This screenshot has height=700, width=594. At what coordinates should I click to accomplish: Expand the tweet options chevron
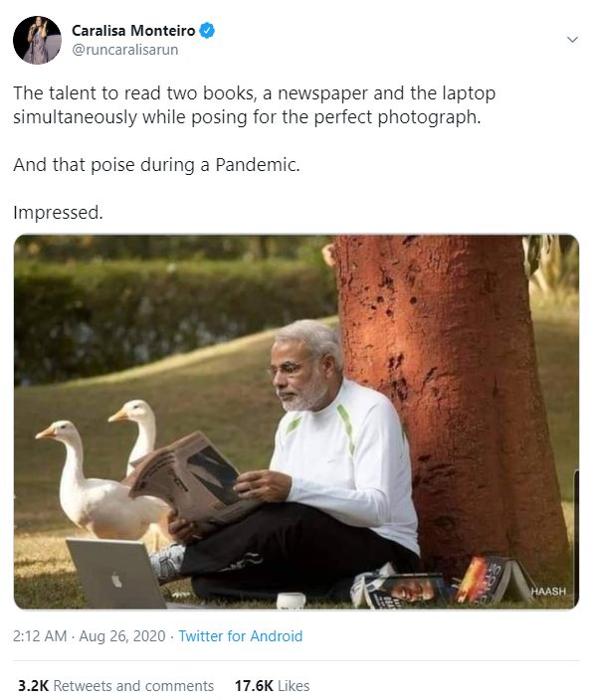572,40
